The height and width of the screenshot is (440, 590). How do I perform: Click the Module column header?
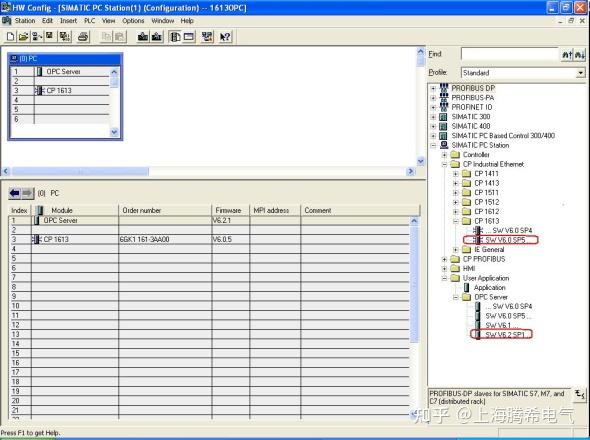75,210
